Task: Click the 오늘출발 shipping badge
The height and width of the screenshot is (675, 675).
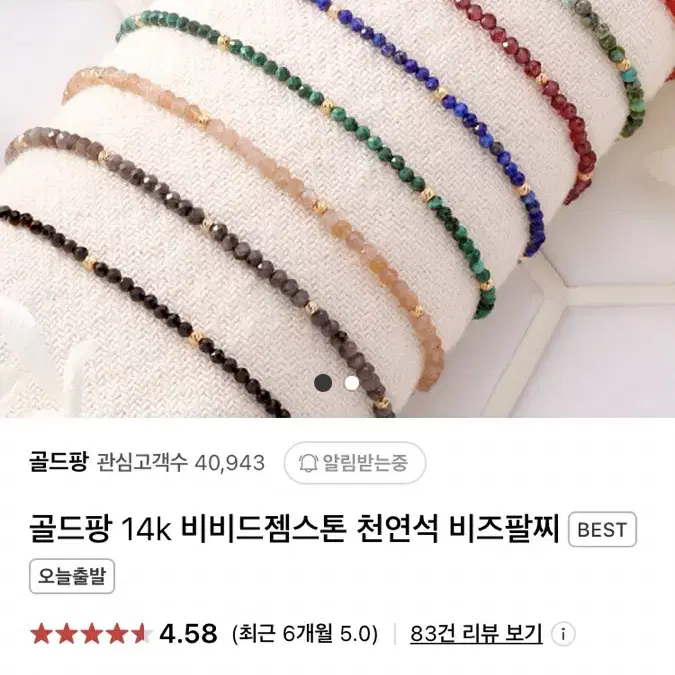Action: point(72,576)
